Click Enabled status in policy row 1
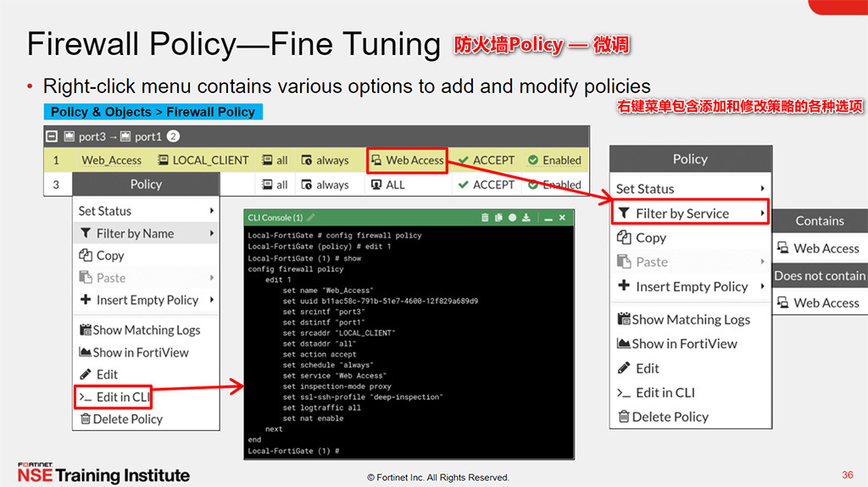The height and width of the screenshot is (487, 868). point(554,160)
